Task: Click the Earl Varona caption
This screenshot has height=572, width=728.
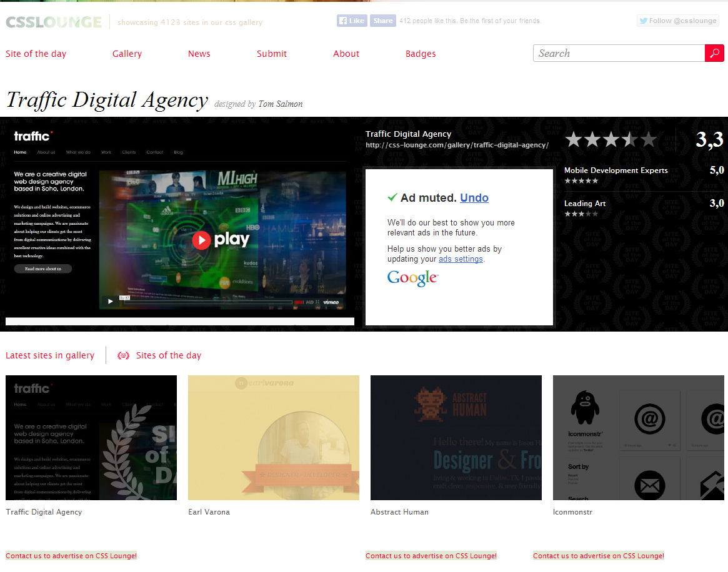Action: click(x=209, y=511)
